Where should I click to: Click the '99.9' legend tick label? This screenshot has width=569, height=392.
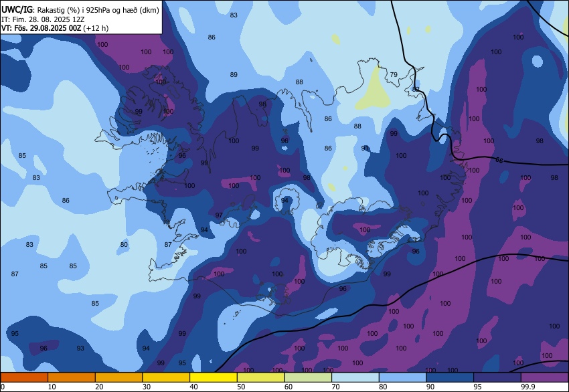528,387
